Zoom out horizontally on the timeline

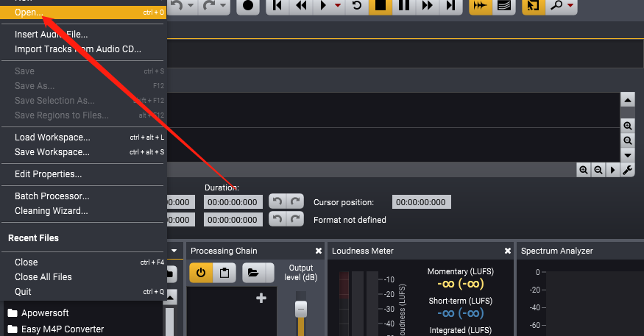(598, 170)
